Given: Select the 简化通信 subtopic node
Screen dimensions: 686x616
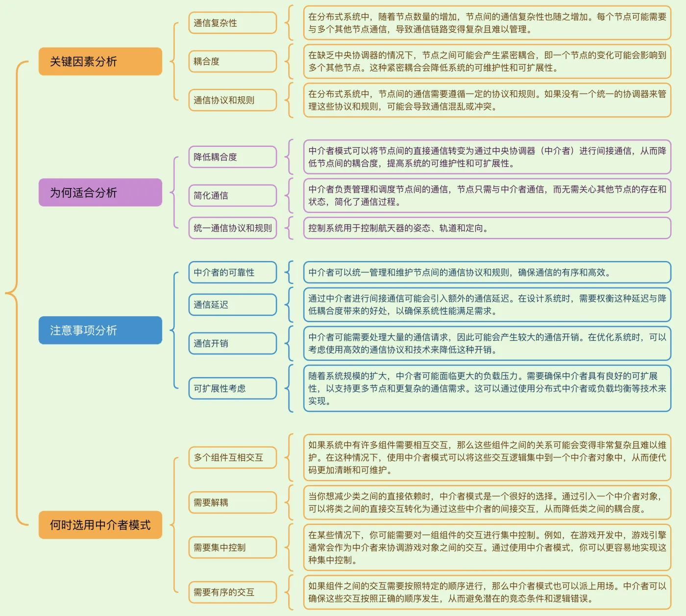Looking at the screenshot, I should pos(233,195).
